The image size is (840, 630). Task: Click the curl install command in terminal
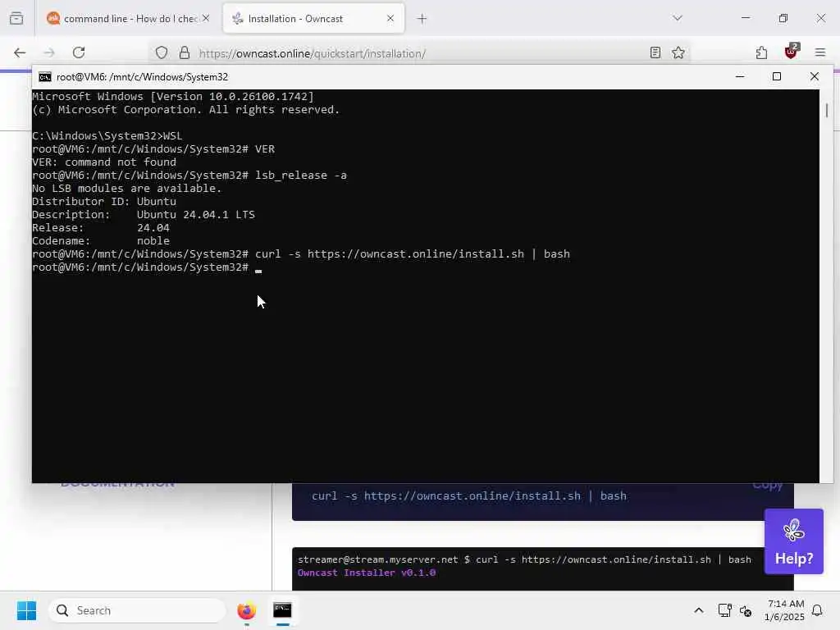pos(413,254)
